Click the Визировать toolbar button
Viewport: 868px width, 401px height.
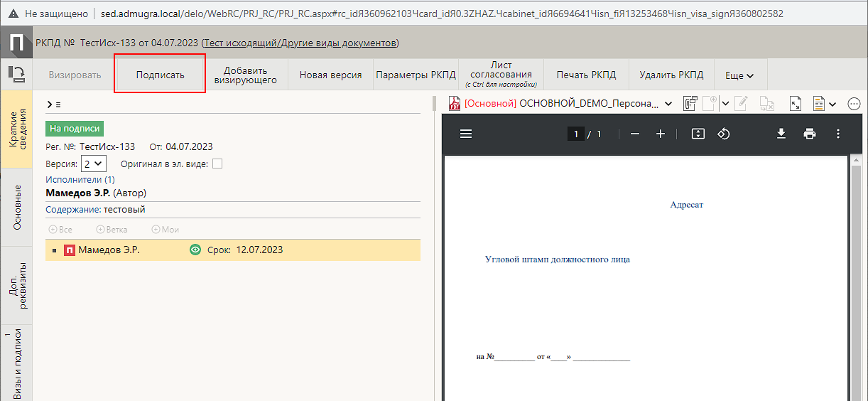[75, 75]
